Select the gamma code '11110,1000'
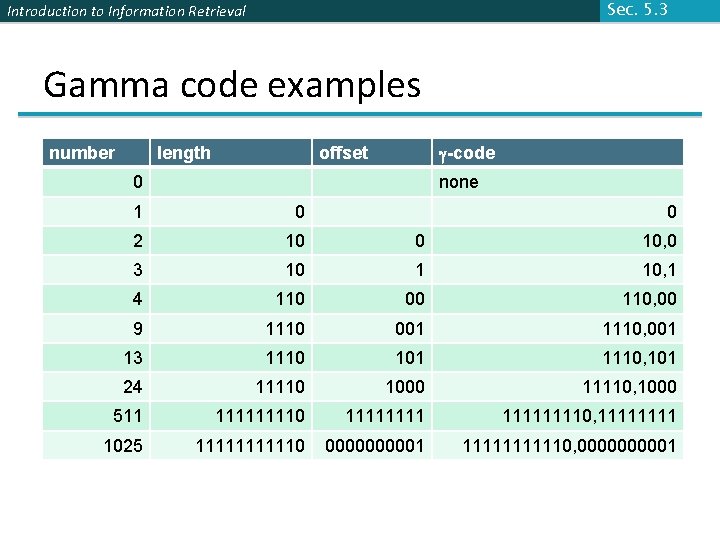 pyautogui.click(x=558, y=387)
